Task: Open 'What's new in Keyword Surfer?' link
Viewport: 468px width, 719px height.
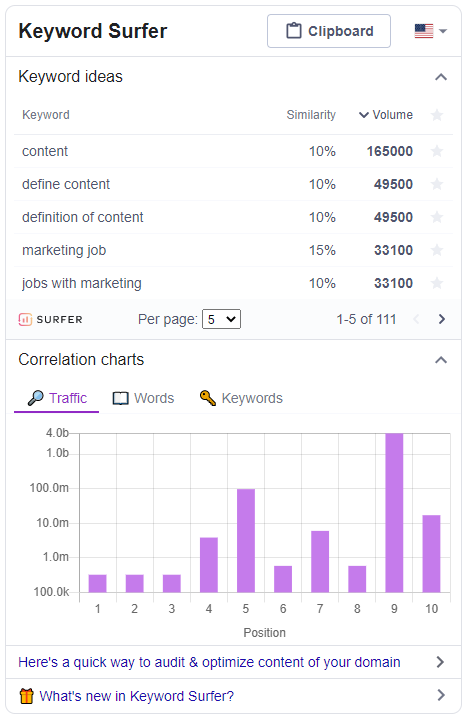Action: tap(137, 696)
